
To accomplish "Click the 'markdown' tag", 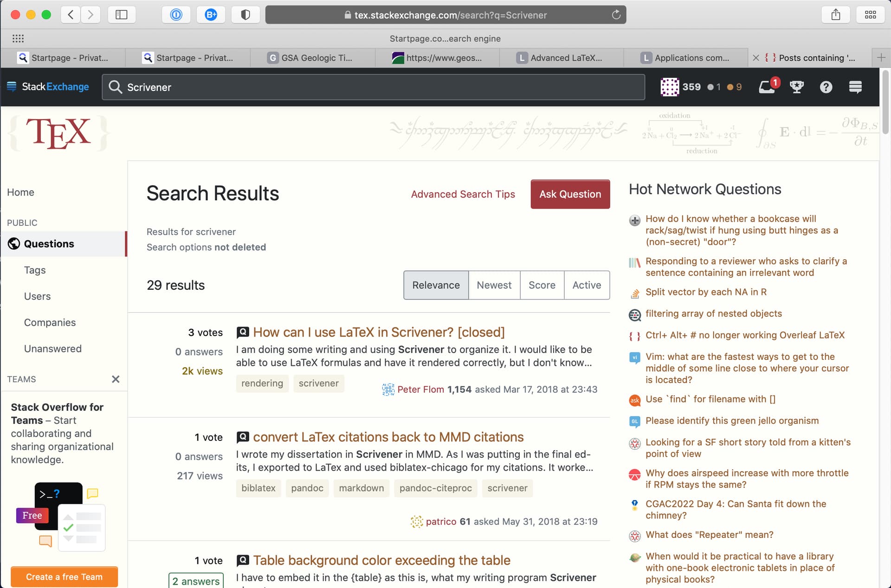I will coord(361,488).
